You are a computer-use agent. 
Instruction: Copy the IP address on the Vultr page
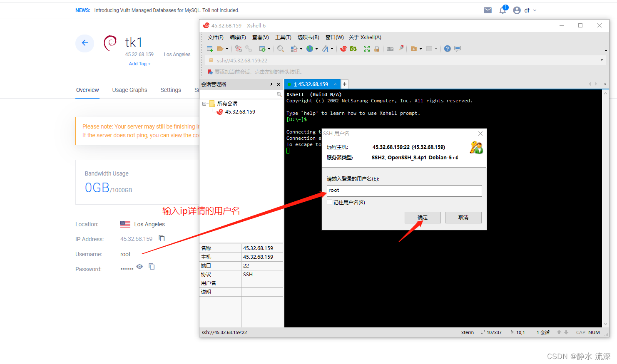point(162,238)
